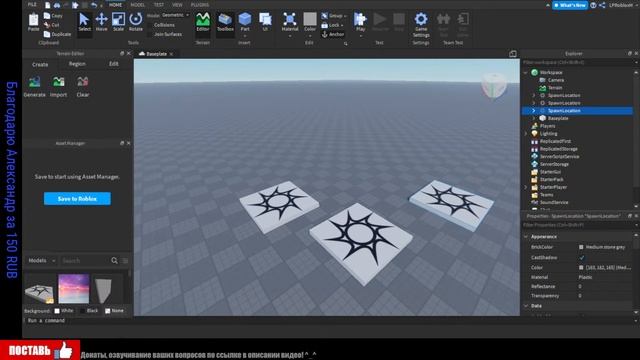The image size is (640, 360).
Task: Select the None background option
Action: [x=114, y=311]
